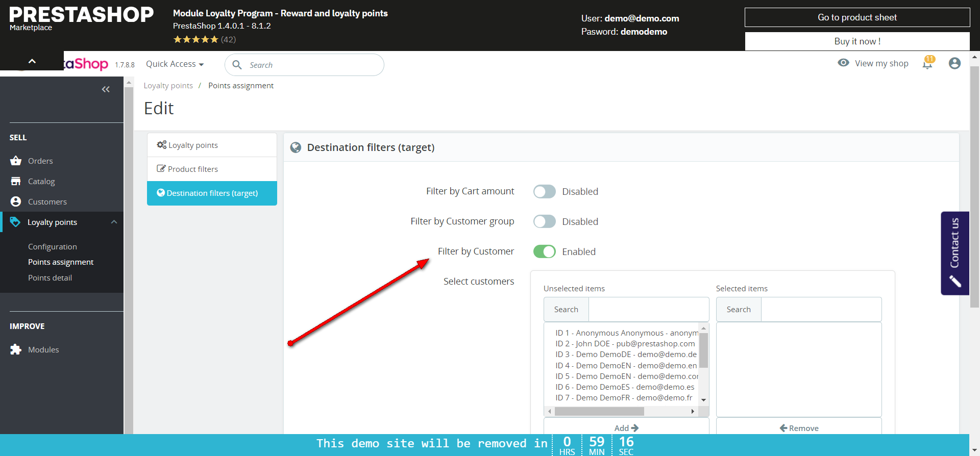Image resolution: width=980 pixels, height=456 pixels.
Task: Click the Buy it now button
Action: (x=857, y=41)
